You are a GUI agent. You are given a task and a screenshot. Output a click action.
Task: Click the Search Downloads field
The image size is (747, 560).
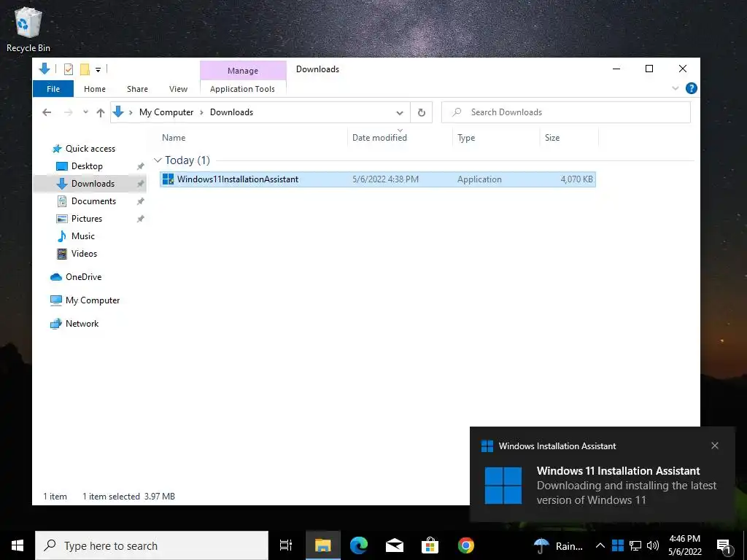tap(566, 112)
